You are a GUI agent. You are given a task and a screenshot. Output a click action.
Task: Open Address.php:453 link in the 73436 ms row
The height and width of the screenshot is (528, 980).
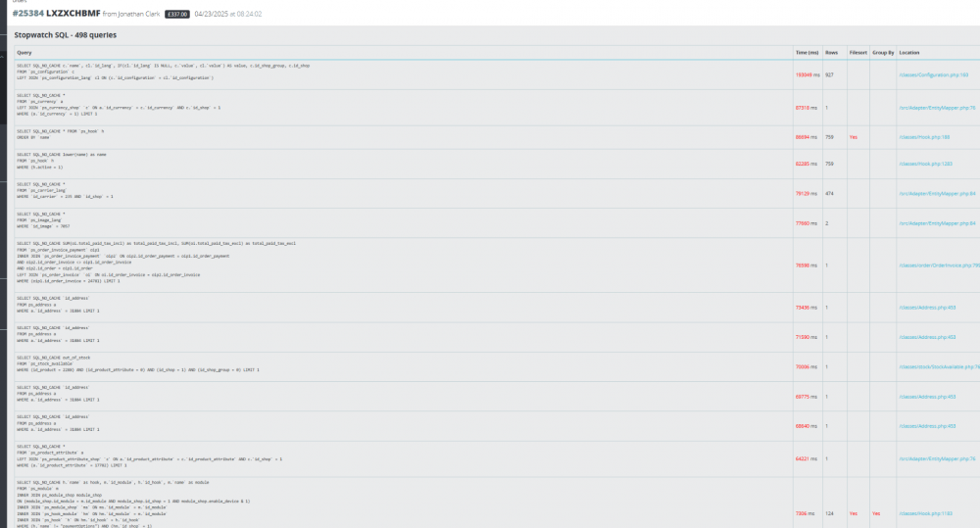[x=927, y=308]
